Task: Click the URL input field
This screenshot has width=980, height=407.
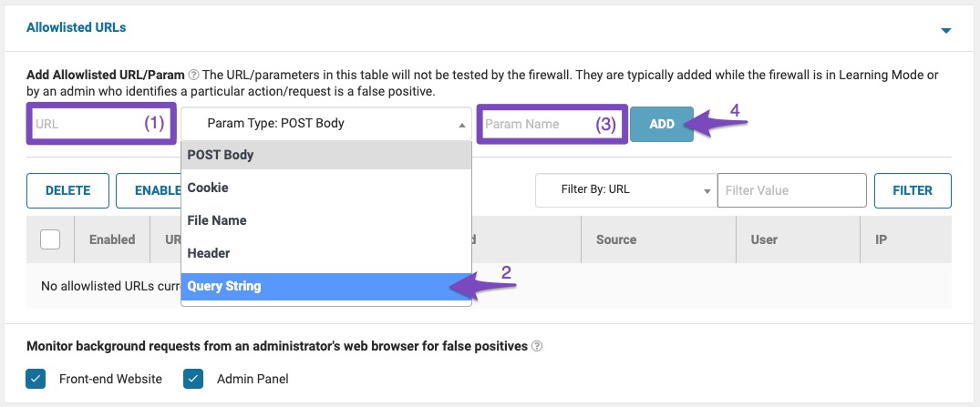Action: [87, 124]
